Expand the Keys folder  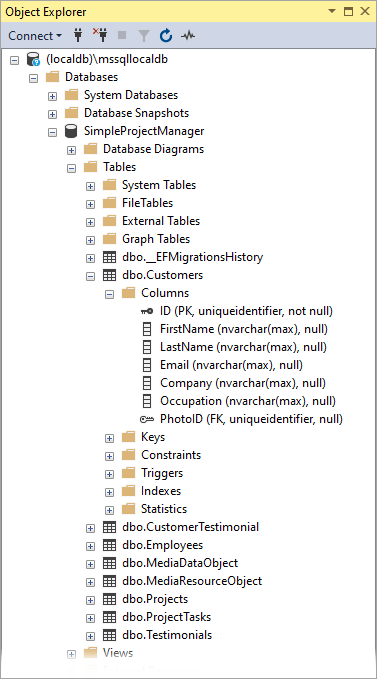click(109, 438)
